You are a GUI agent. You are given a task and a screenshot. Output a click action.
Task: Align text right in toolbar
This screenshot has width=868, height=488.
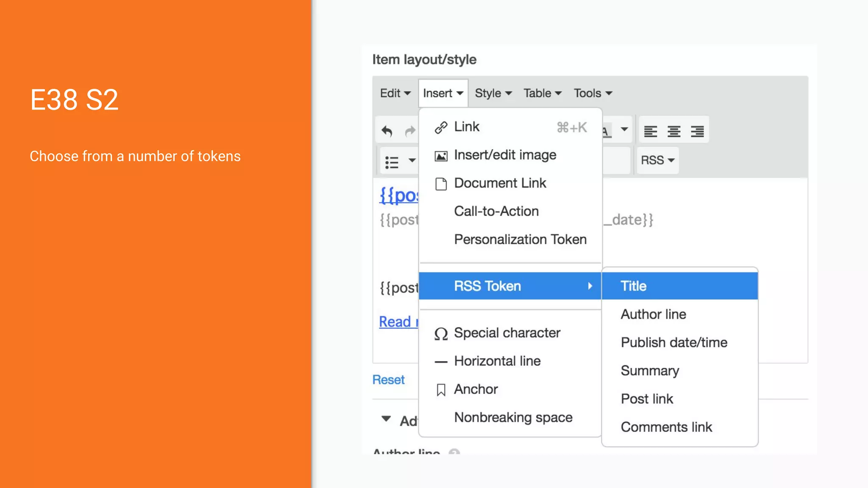(697, 131)
